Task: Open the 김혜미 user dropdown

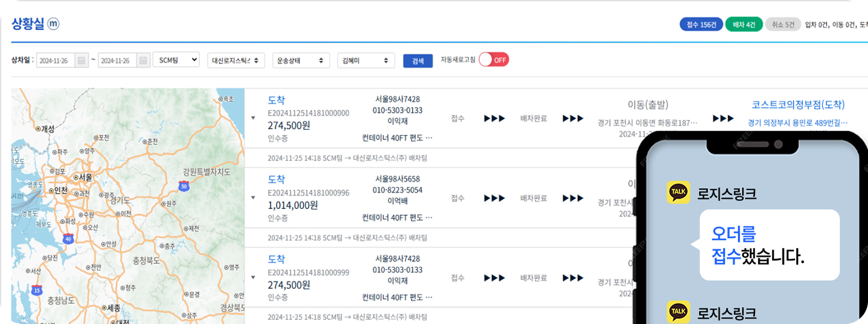Action: tap(366, 60)
